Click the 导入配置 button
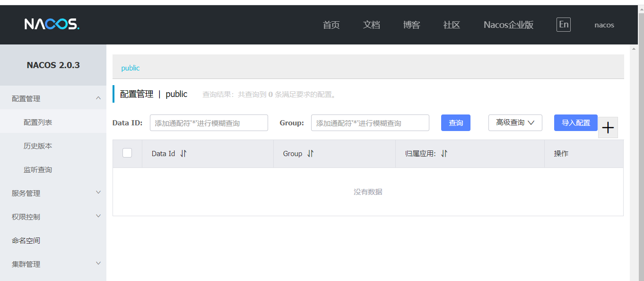 576,123
